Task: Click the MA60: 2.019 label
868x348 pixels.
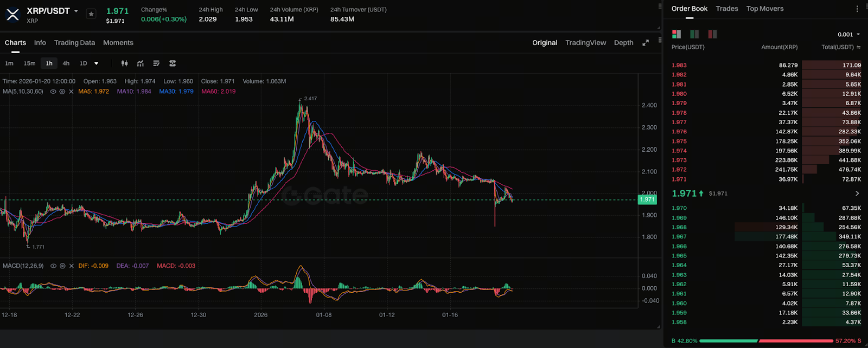Action: point(219,92)
